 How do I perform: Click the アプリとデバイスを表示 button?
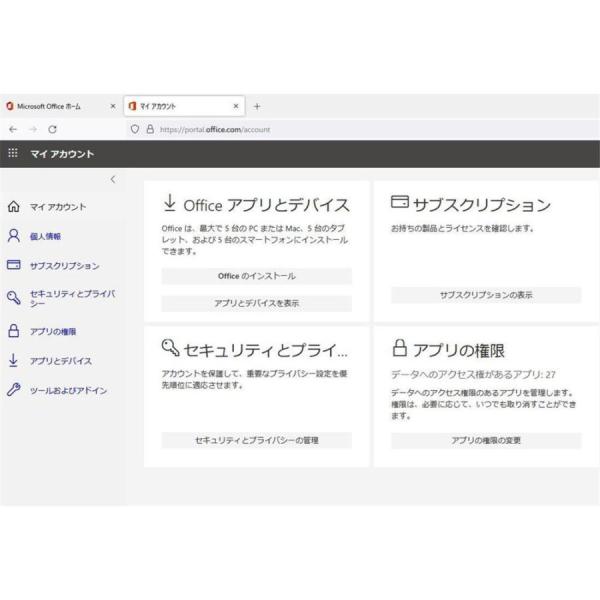[257, 303]
